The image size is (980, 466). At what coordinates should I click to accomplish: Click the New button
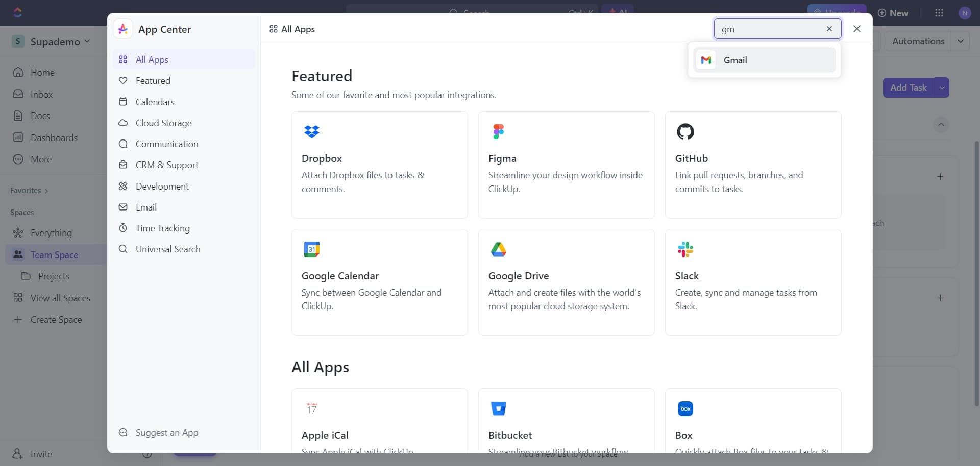coord(893,13)
